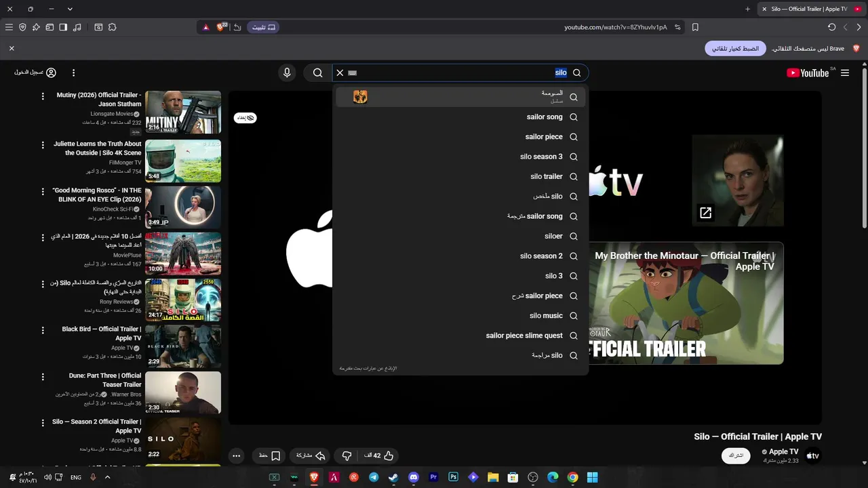Report search predictions link in the suggestions list
The height and width of the screenshot is (488, 868).
tap(368, 368)
